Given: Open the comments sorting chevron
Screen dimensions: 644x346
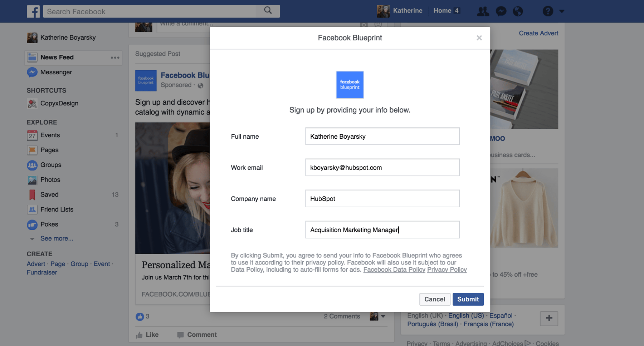Looking at the screenshot, I should pos(383,316).
